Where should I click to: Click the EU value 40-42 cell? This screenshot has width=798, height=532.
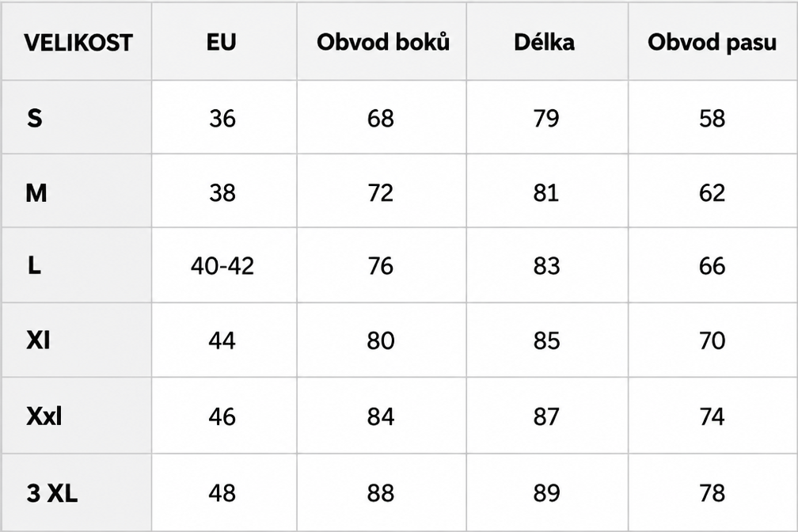222,266
